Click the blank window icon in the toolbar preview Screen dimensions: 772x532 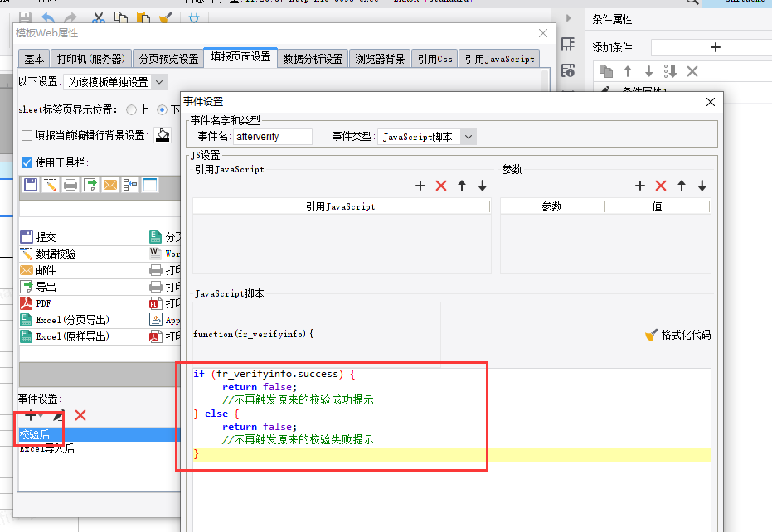[x=150, y=185]
